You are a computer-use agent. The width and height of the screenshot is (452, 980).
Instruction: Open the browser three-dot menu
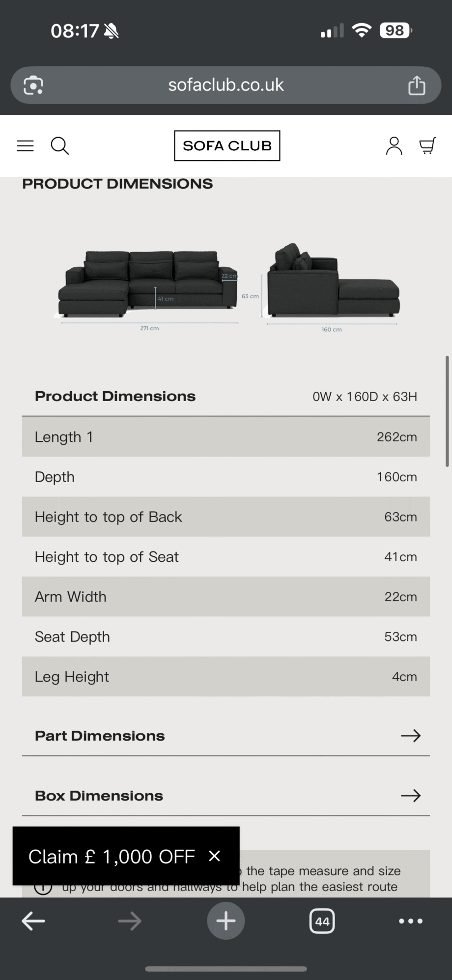[411, 921]
